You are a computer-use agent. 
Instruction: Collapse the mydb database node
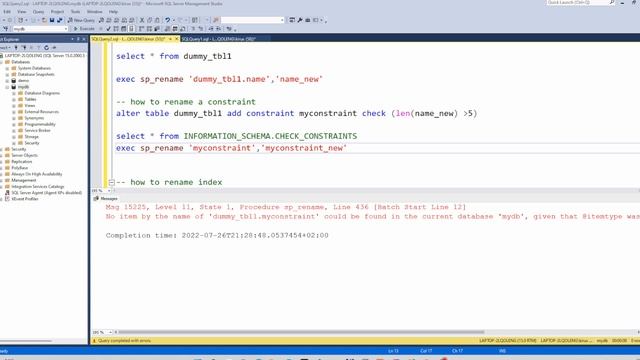pos(7,87)
